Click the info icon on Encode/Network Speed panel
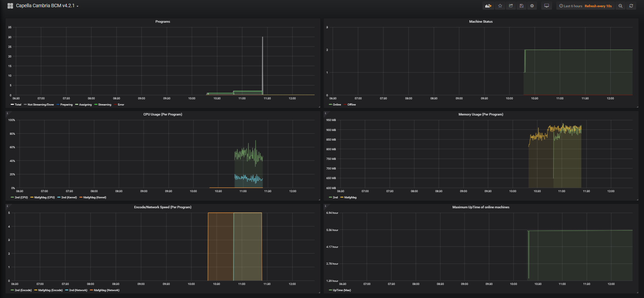The width and height of the screenshot is (644, 298). click(7, 206)
